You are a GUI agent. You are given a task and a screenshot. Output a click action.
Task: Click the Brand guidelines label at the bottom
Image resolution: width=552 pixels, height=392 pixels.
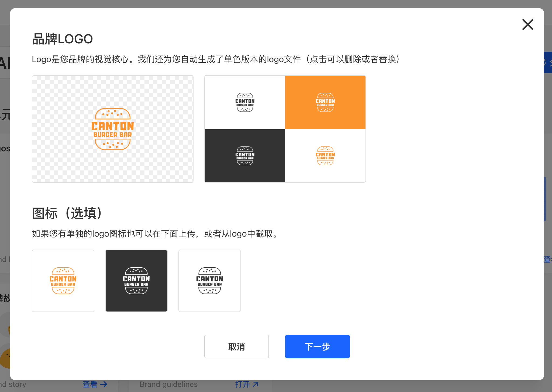(168, 384)
